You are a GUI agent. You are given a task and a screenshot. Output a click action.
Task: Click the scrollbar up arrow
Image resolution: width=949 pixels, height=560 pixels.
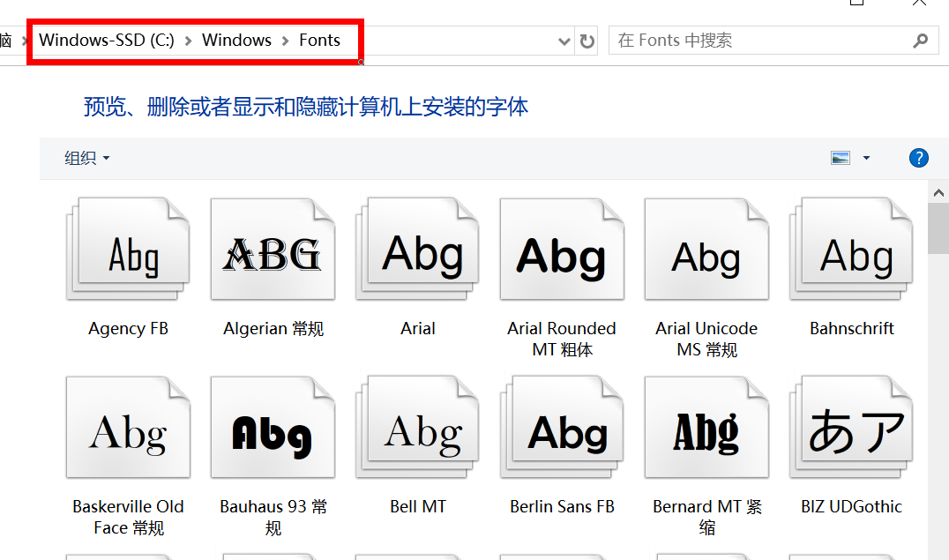pyautogui.click(x=938, y=192)
